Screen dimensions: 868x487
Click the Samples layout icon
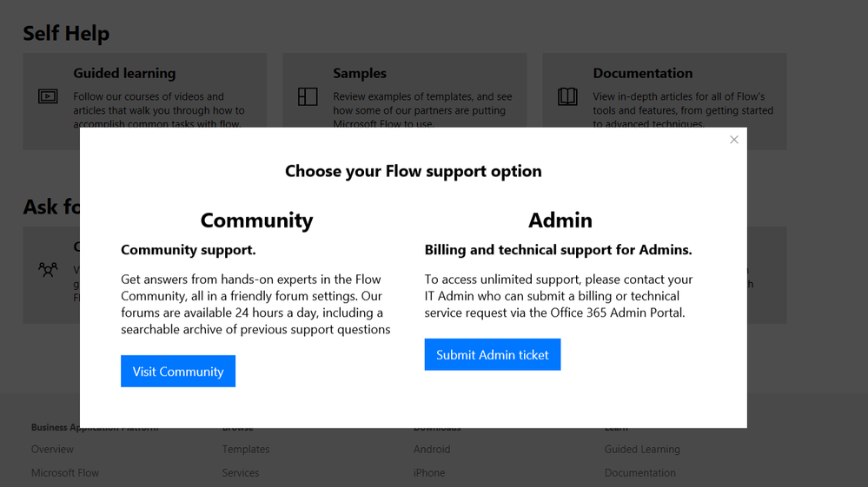click(x=308, y=96)
